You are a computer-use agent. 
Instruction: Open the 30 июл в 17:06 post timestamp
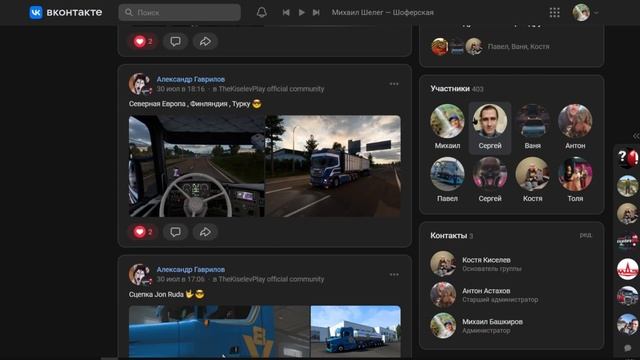(x=180, y=279)
